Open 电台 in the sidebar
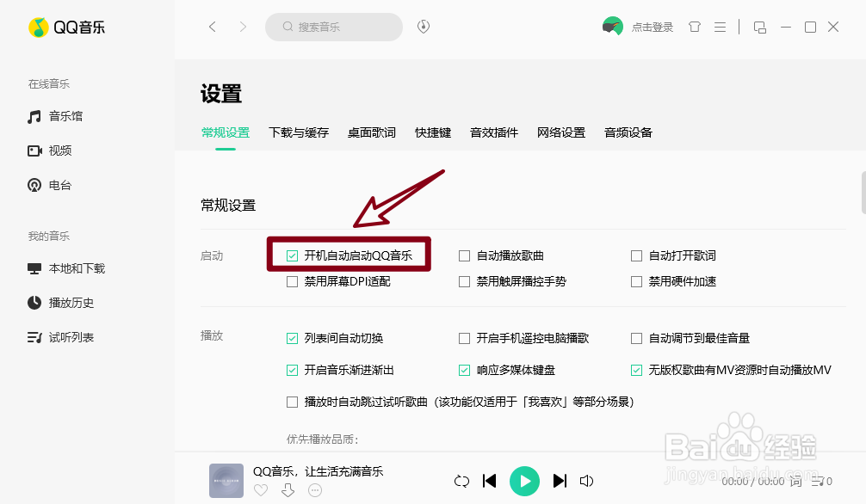 tap(50, 186)
